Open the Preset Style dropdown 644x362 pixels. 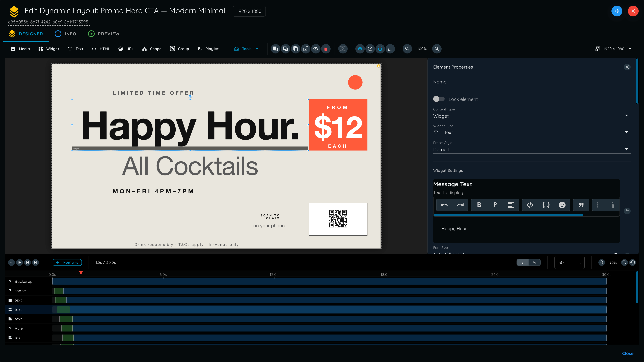[532, 149]
